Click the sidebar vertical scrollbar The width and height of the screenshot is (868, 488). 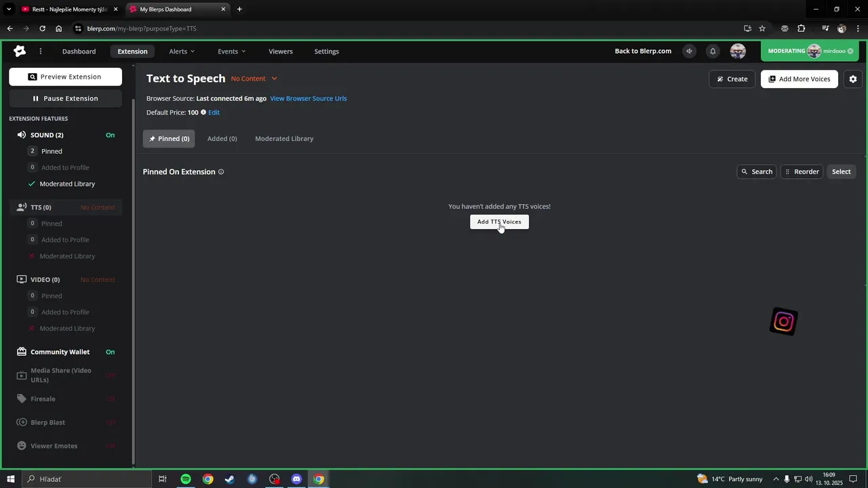134,281
